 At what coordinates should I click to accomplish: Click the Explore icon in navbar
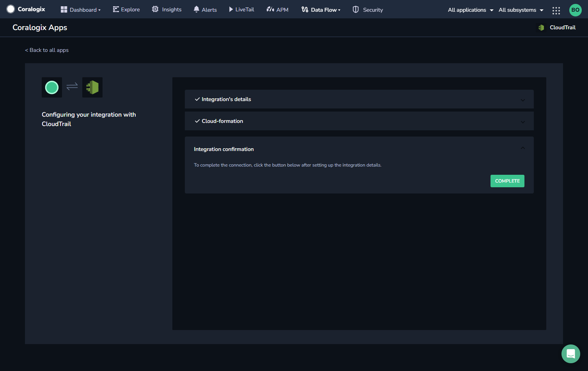pyautogui.click(x=116, y=9)
